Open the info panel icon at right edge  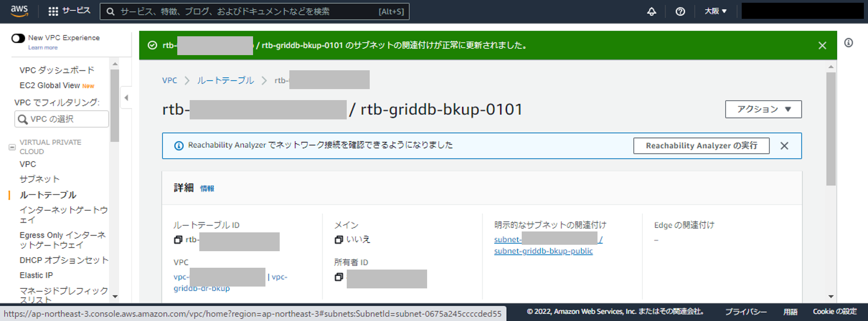tap(848, 43)
